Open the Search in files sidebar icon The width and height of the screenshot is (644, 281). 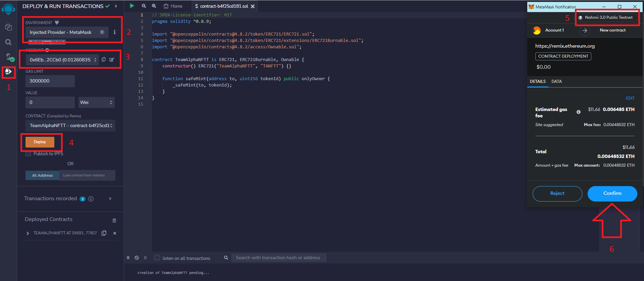(x=8, y=42)
